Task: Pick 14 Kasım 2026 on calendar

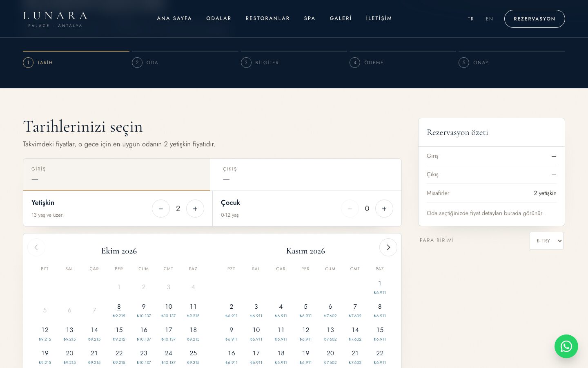Action: click(x=355, y=334)
